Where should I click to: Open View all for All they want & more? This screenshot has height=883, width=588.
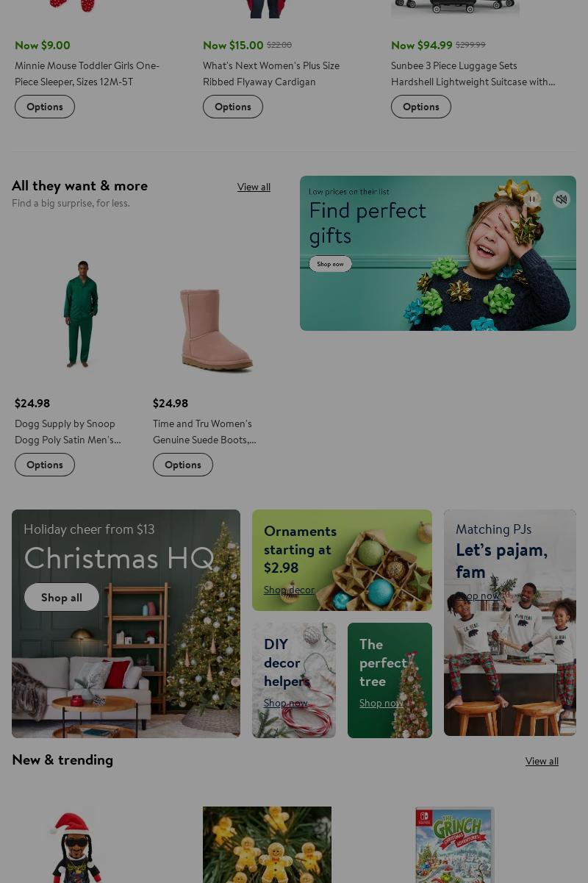pos(254,187)
